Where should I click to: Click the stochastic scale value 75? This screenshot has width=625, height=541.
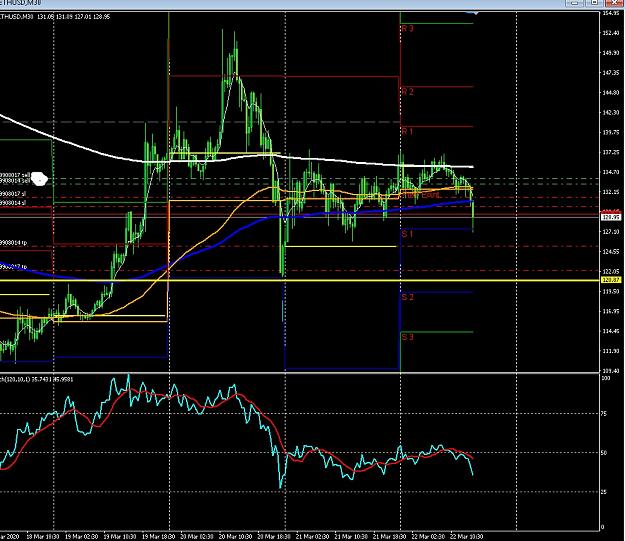click(x=604, y=414)
